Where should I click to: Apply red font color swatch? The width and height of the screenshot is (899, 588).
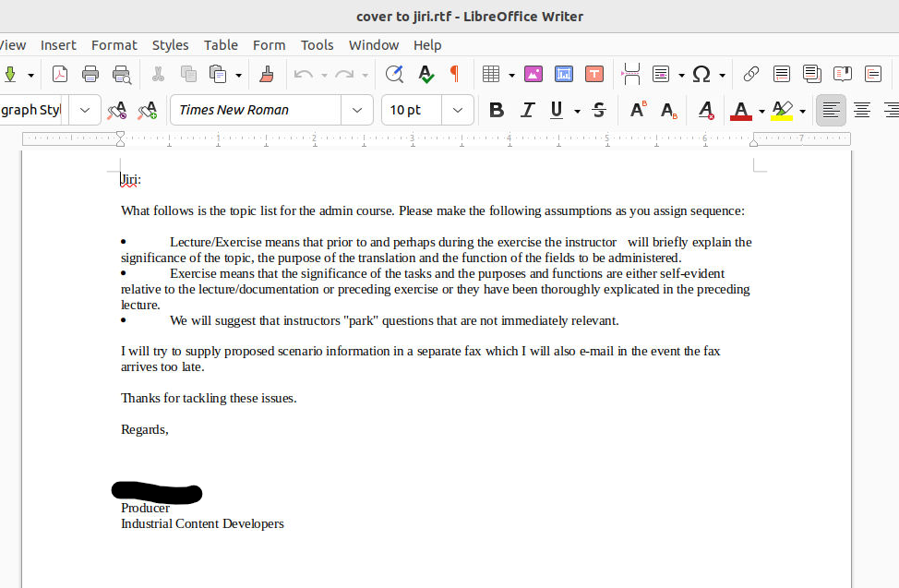click(x=741, y=110)
